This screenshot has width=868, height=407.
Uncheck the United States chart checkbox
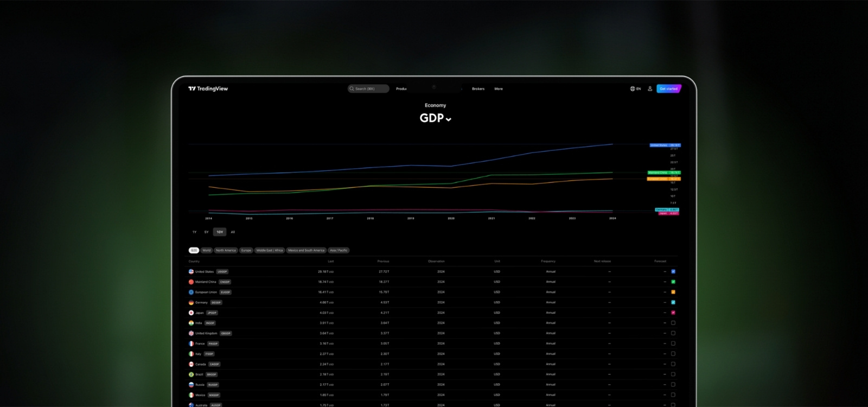click(673, 271)
